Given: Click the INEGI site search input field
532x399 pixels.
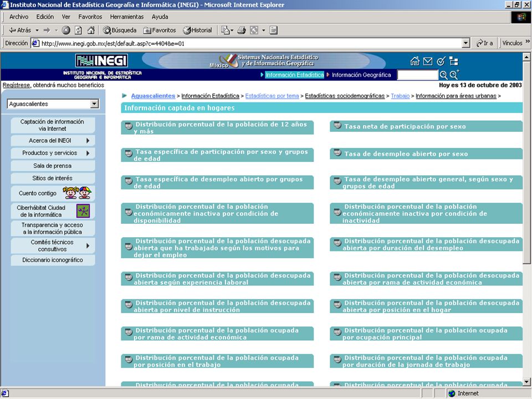Looking at the screenshot, I should 418,75.
